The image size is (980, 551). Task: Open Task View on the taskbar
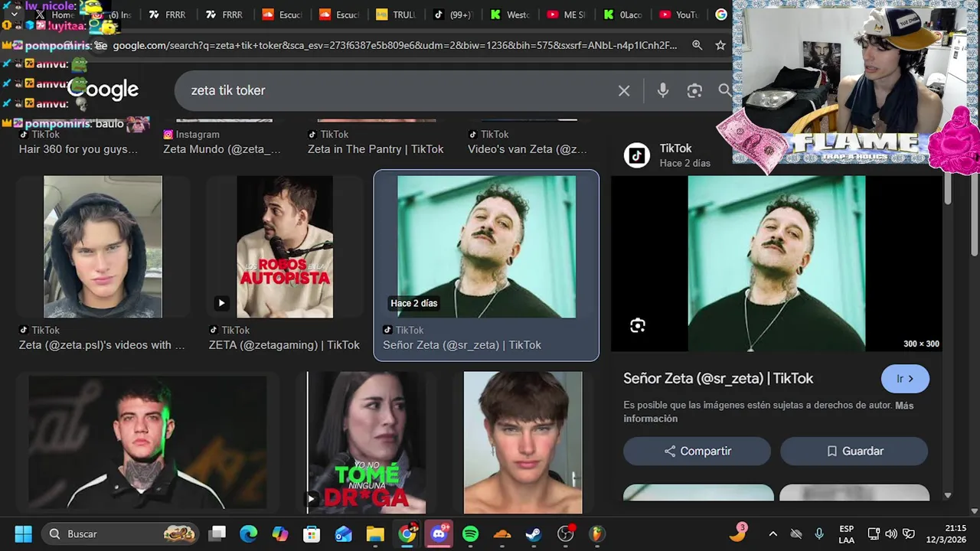click(218, 533)
